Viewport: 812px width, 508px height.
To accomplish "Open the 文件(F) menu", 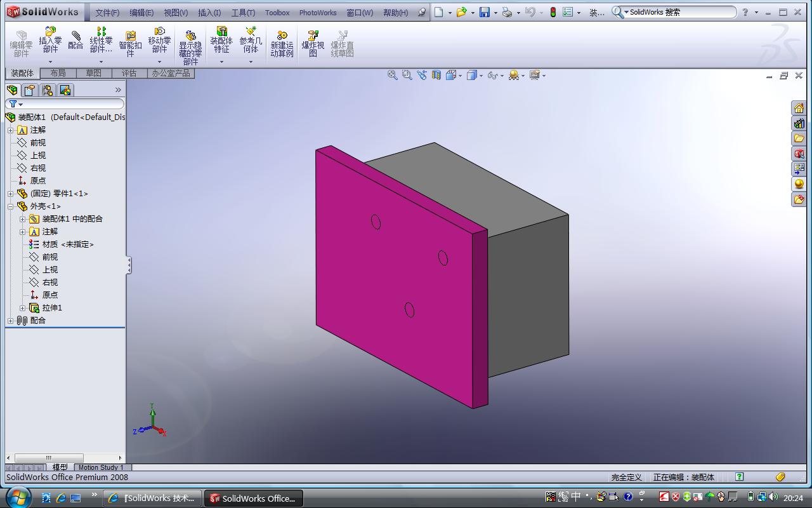I will click(x=107, y=13).
